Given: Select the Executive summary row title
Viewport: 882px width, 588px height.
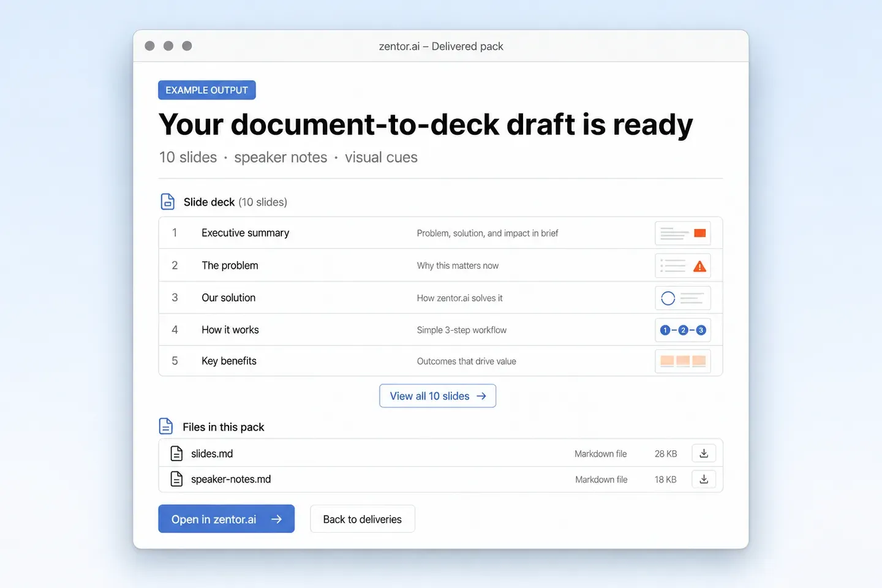Looking at the screenshot, I should point(246,233).
